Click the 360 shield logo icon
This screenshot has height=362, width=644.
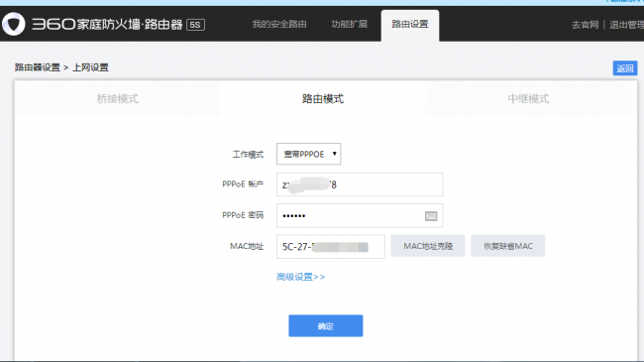14,24
